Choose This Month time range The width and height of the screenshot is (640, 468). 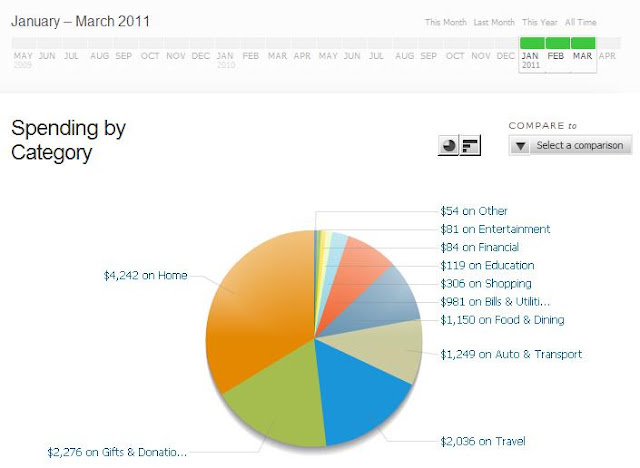[445, 22]
